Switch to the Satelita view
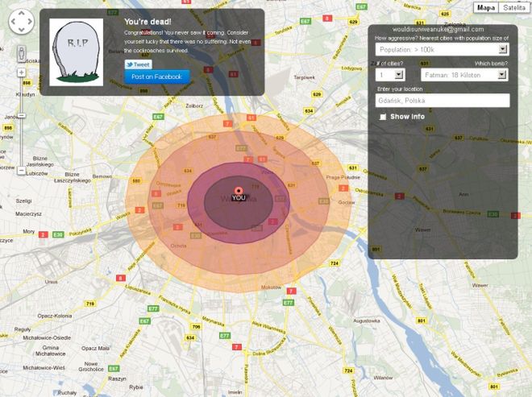532x397 pixels. [x=513, y=7]
